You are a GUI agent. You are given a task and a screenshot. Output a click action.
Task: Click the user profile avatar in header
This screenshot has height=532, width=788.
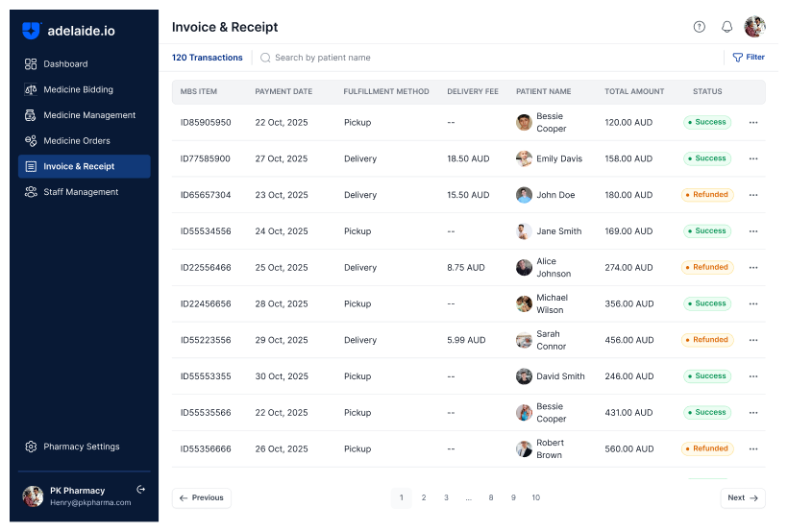(754, 27)
